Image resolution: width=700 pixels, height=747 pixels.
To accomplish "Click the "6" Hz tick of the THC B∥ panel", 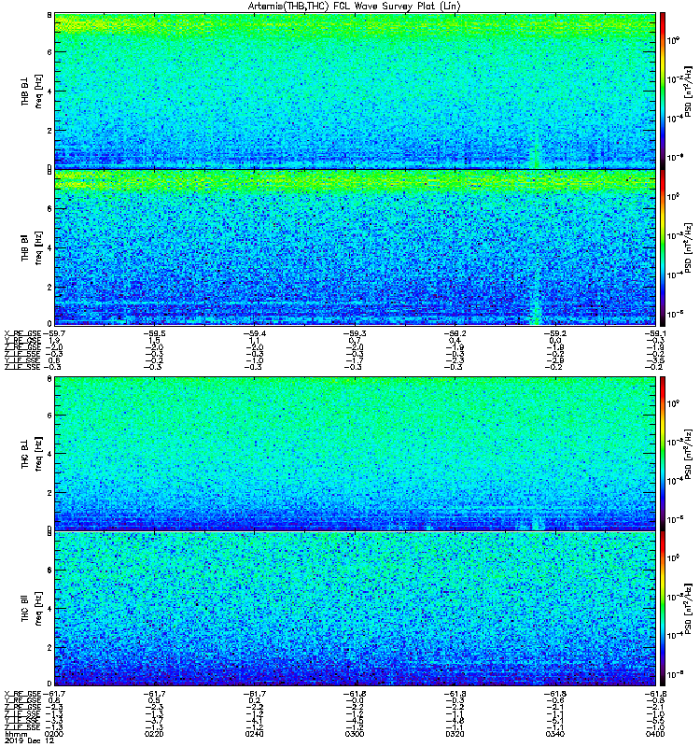I will [x=49, y=570].
